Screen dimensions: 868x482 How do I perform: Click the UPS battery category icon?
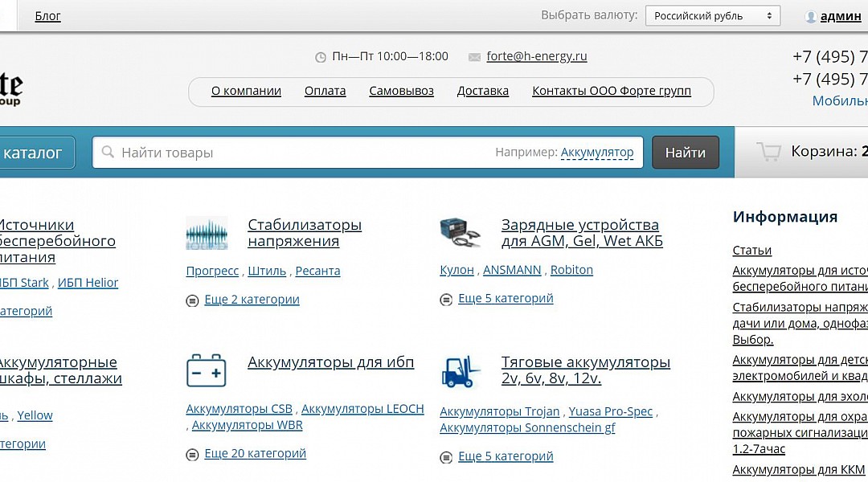[207, 371]
